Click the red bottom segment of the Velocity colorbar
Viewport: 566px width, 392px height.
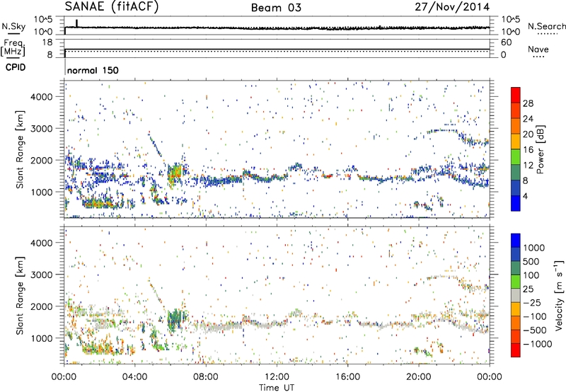coord(516,350)
